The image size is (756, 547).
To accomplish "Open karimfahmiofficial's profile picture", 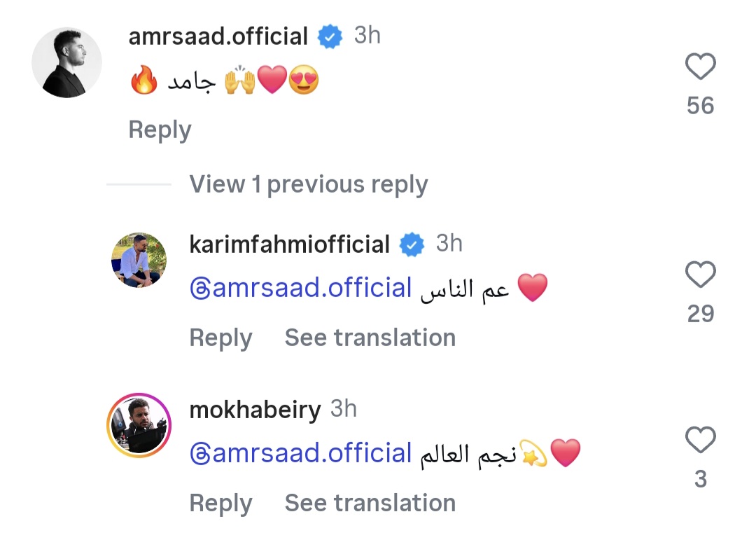I will click(x=139, y=260).
